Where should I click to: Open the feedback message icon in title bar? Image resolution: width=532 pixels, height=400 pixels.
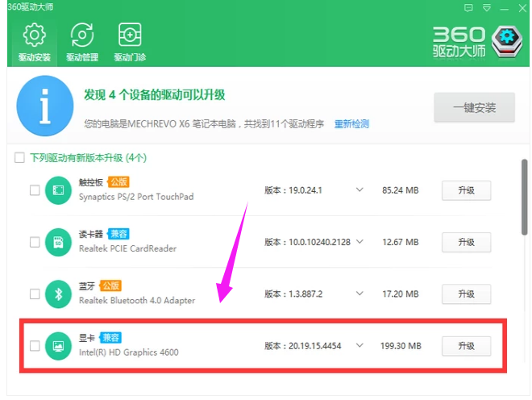468,8
